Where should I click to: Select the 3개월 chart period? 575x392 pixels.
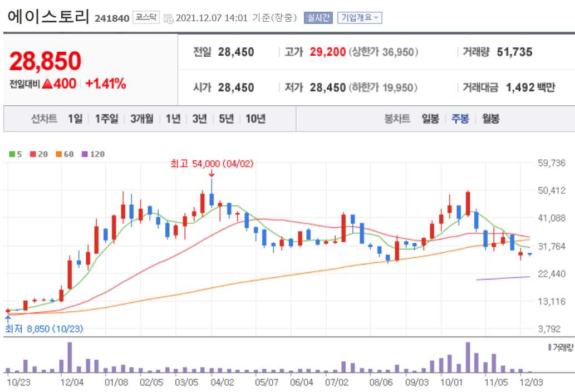coord(140,119)
